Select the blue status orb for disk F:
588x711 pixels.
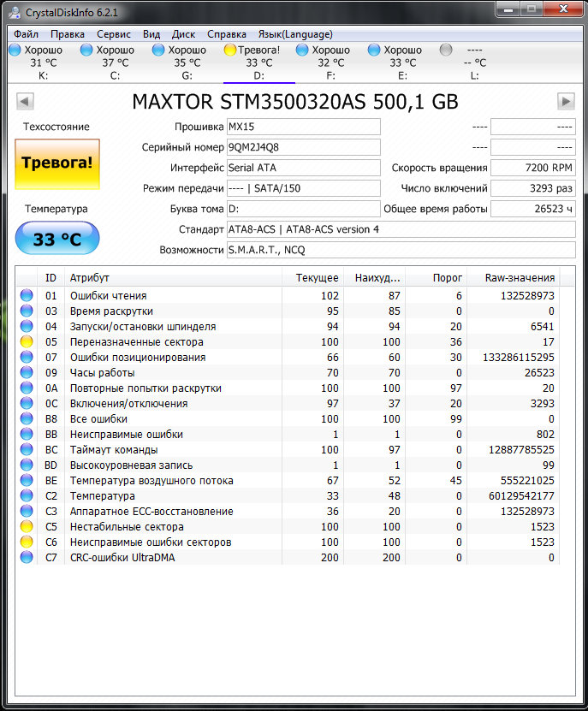coord(302,50)
